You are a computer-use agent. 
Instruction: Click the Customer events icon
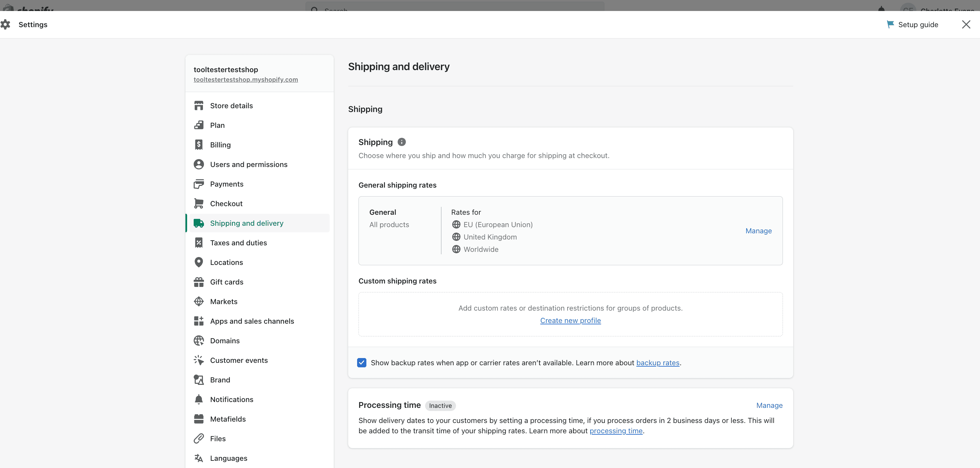pyautogui.click(x=199, y=360)
